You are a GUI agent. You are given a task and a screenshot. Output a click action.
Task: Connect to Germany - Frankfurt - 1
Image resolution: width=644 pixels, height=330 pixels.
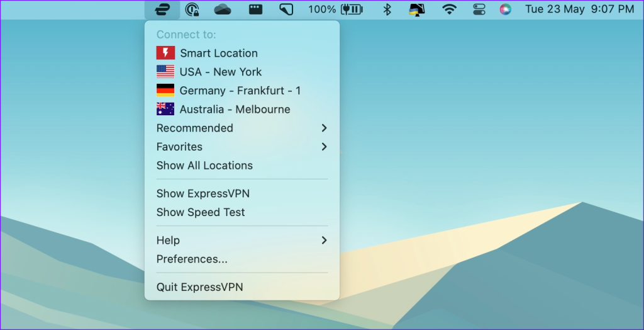[242, 91]
